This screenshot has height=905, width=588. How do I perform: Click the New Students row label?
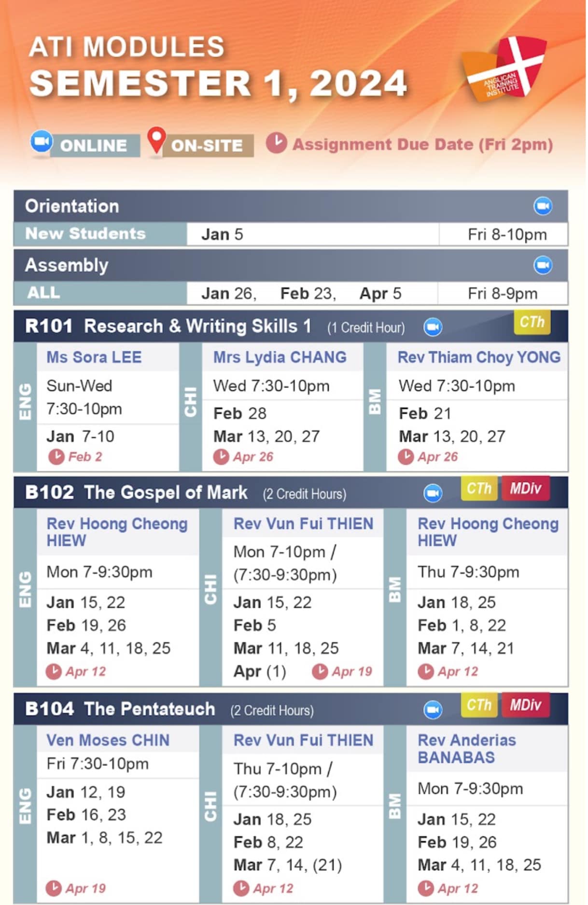point(85,234)
